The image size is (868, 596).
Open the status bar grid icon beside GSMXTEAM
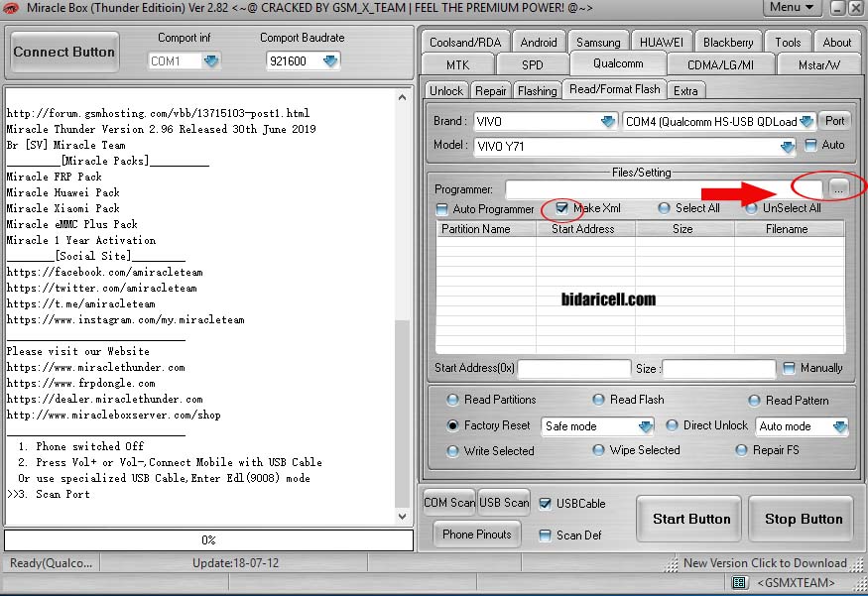(738, 582)
